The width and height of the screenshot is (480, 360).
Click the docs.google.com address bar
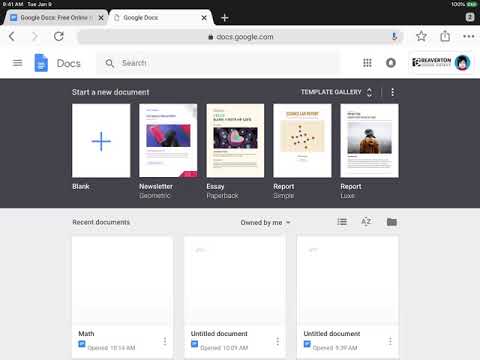(240, 37)
